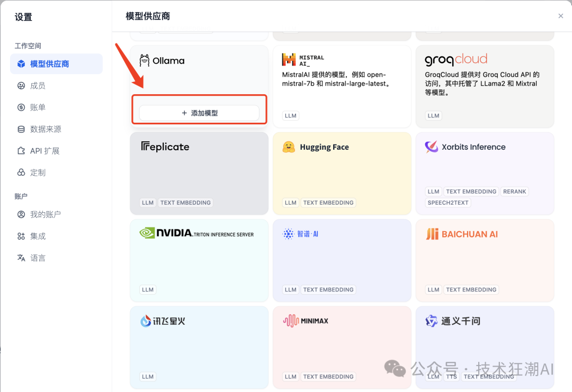Select the 数据来源 menu entry
The height and width of the screenshot is (392, 572).
[46, 129]
